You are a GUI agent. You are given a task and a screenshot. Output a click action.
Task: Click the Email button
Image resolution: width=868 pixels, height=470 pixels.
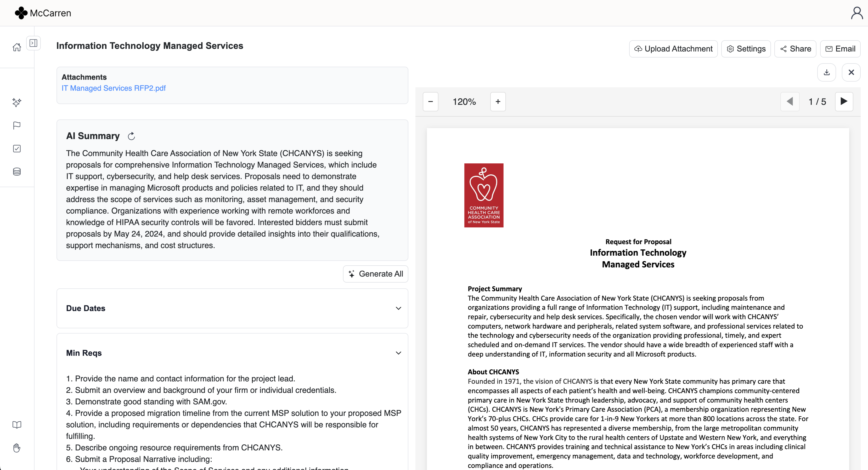(x=840, y=49)
